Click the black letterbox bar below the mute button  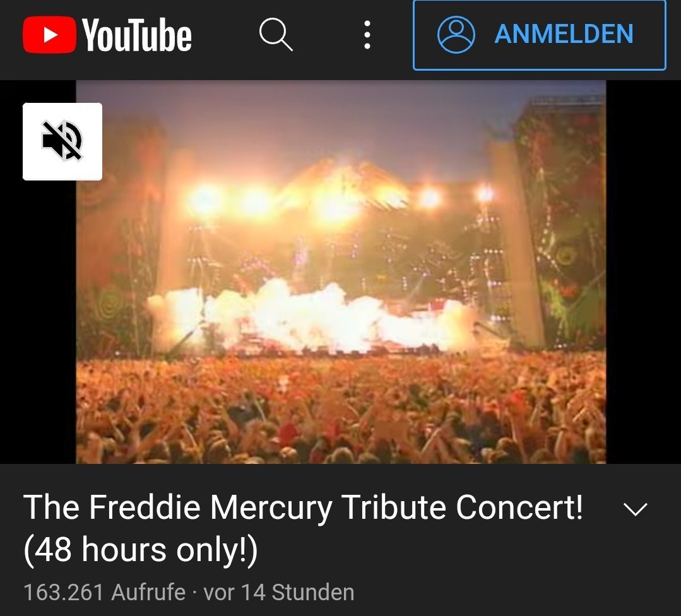coord(38,321)
